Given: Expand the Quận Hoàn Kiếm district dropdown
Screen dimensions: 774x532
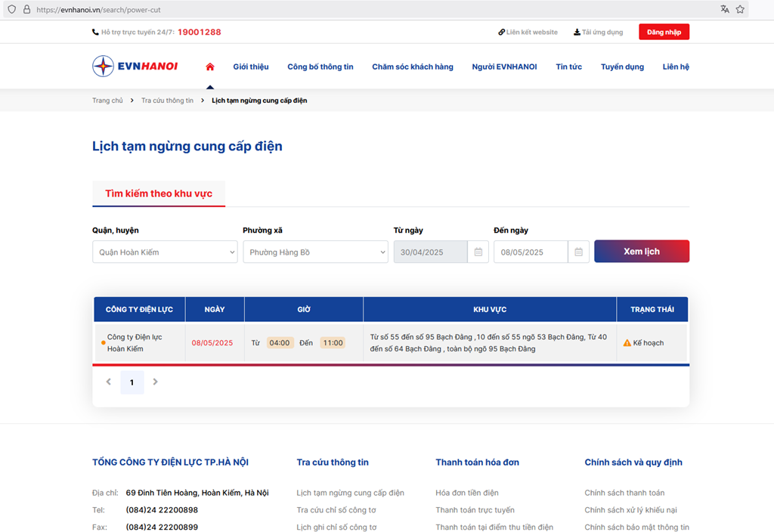Looking at the screenshot, I should click(165, 252).
